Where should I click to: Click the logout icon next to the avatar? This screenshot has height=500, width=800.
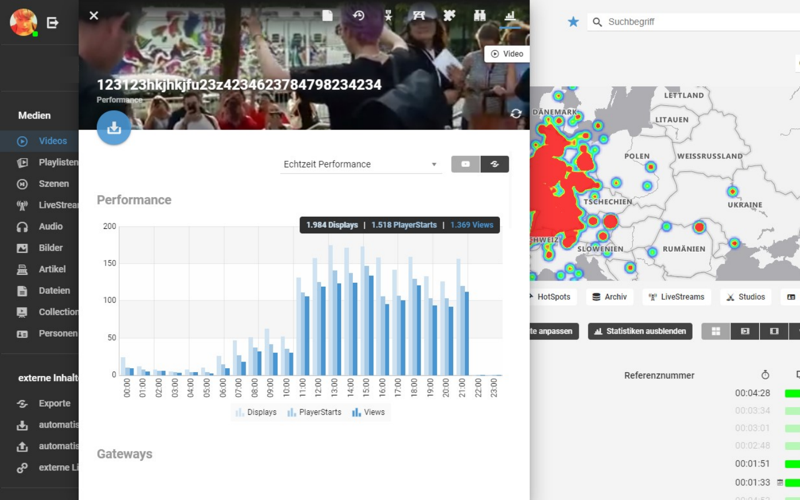[53, 22]
